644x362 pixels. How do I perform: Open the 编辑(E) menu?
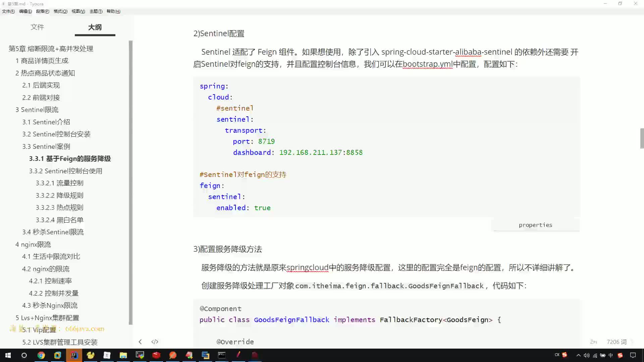(25, 11)
